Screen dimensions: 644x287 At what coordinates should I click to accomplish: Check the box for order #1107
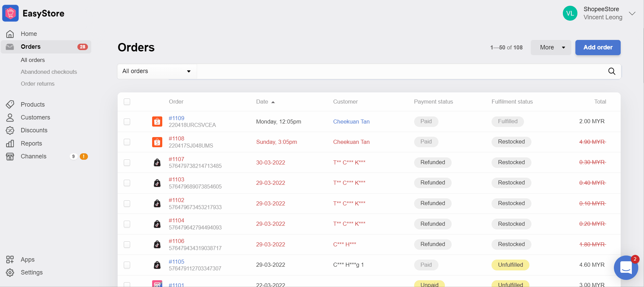(x=127, y=162)
